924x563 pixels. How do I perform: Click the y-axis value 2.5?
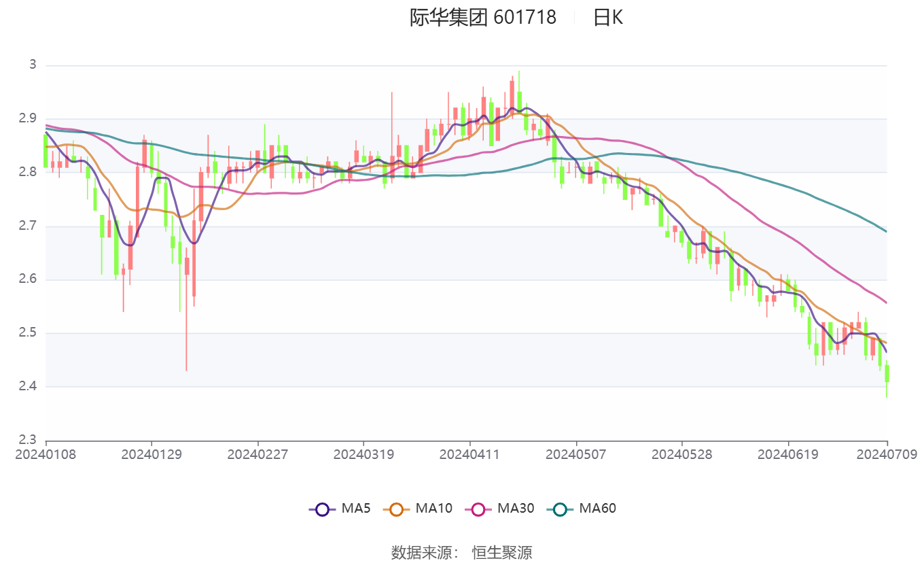[x=27, y=333]
